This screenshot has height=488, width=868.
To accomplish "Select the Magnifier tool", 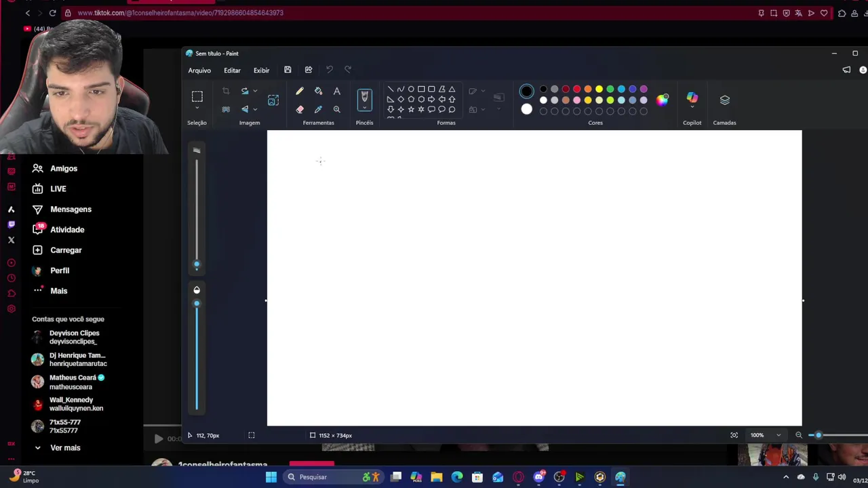I will (337, 109).
